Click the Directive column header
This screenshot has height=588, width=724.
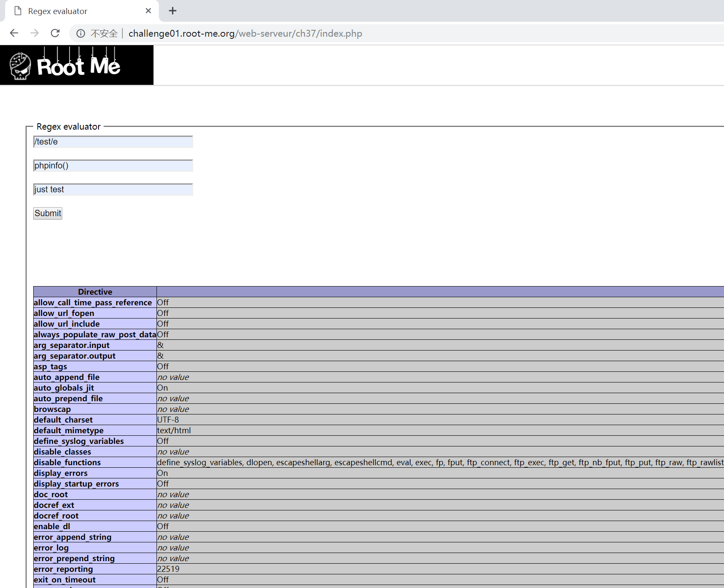[95, 292]
